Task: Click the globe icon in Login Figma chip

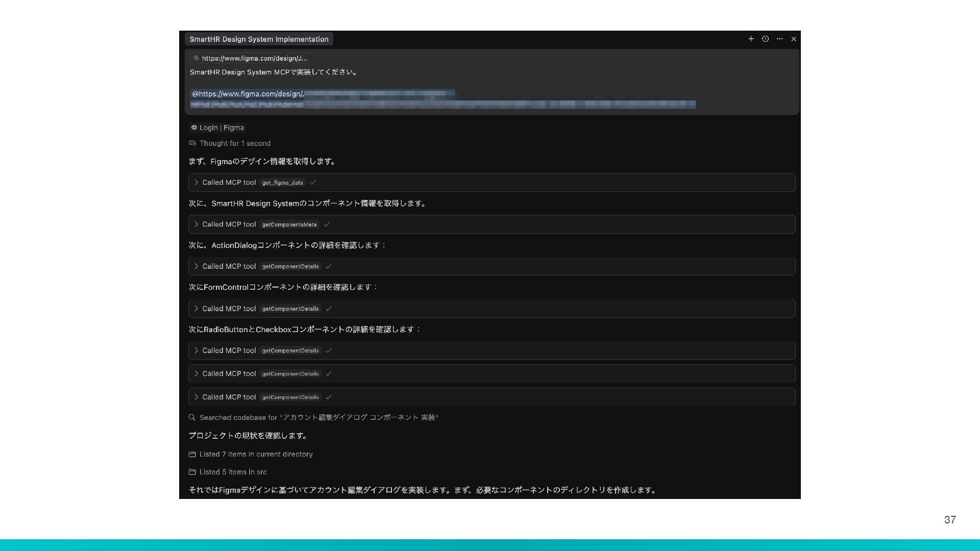Action: pos(194,128)
